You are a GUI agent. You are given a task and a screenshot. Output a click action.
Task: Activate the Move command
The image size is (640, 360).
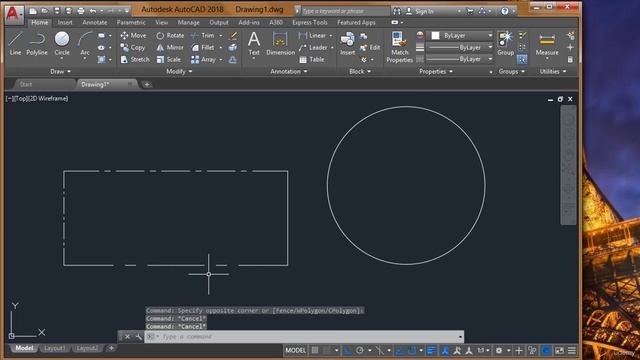coord(133,36)
